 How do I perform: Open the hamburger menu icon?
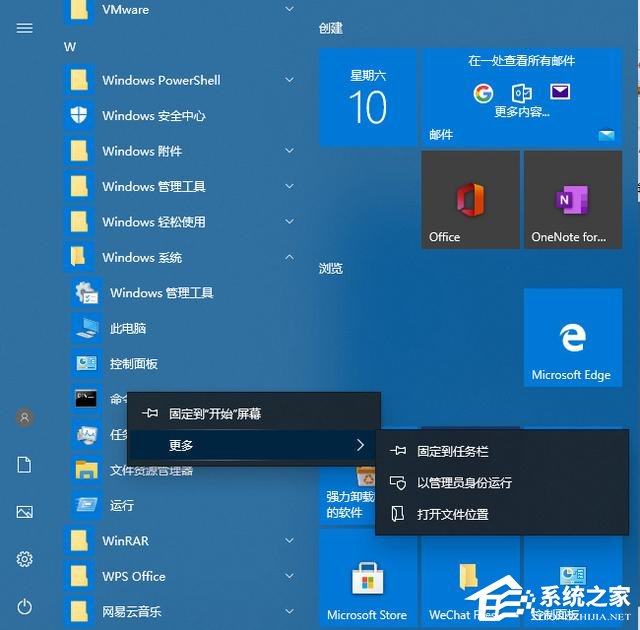pos(25,28)
